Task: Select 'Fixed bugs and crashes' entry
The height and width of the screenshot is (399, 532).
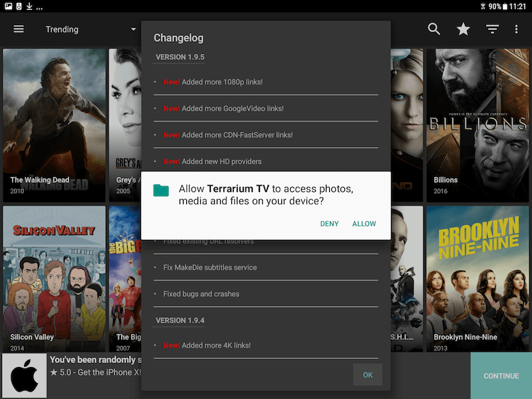Action: [265, 294]
